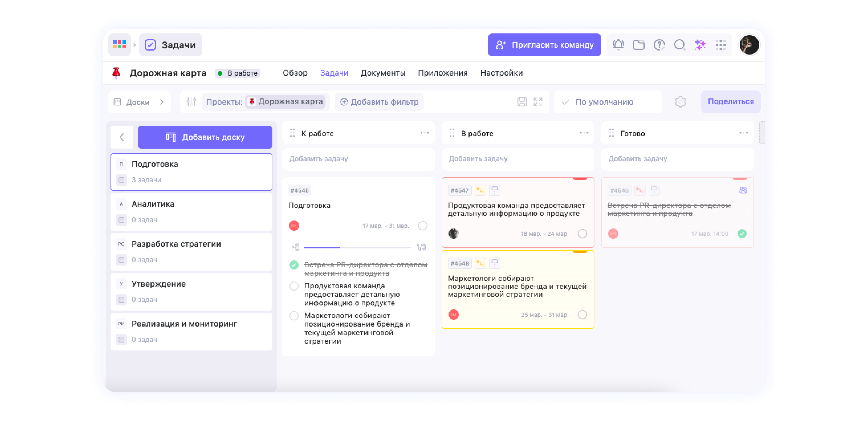Open the «Доски» view switcher dropdown
The width and height of the screenshot is (868, 421).
[139, 102]
